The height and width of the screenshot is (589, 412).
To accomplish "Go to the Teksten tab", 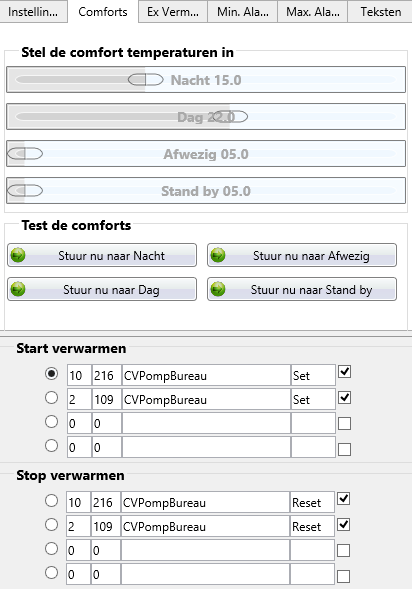I will [380, 12].
